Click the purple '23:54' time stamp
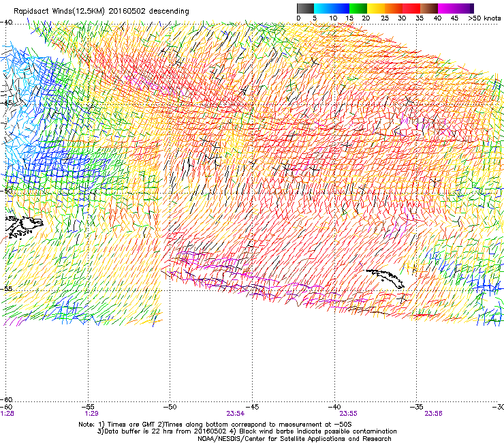504x443 pixels. [235, 414]
